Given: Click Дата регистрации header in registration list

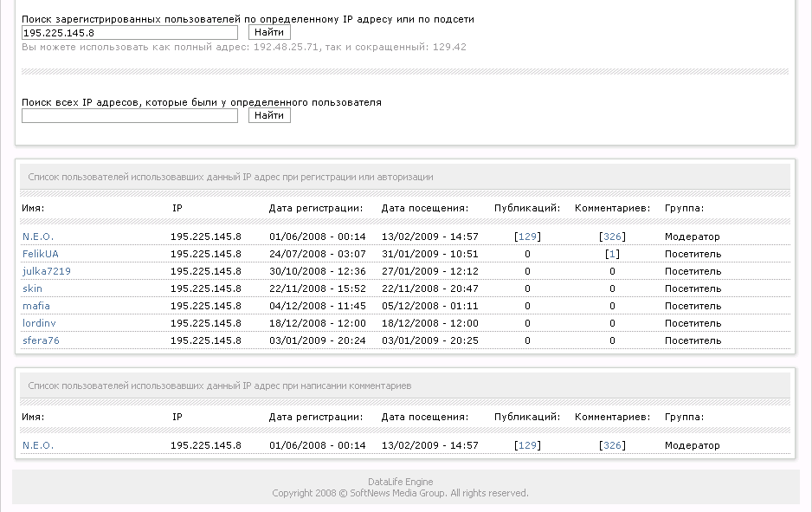Looking at the screenshot, I should (x=316, y=208).
